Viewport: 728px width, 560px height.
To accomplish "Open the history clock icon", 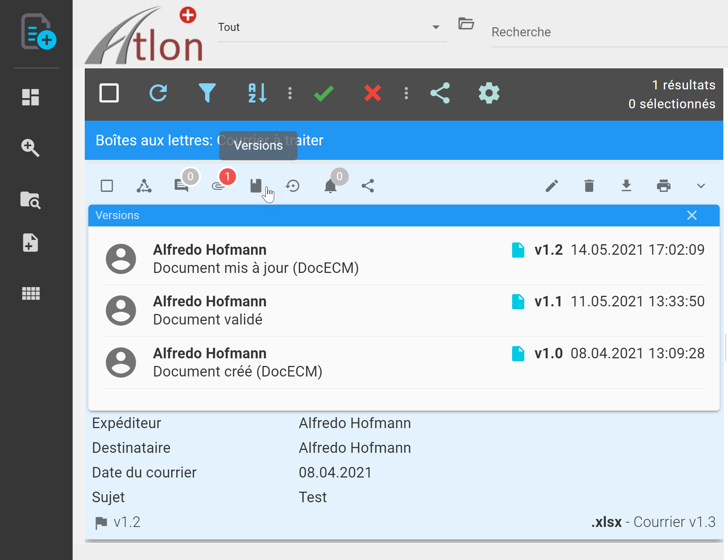I will [x=293, y=186].
